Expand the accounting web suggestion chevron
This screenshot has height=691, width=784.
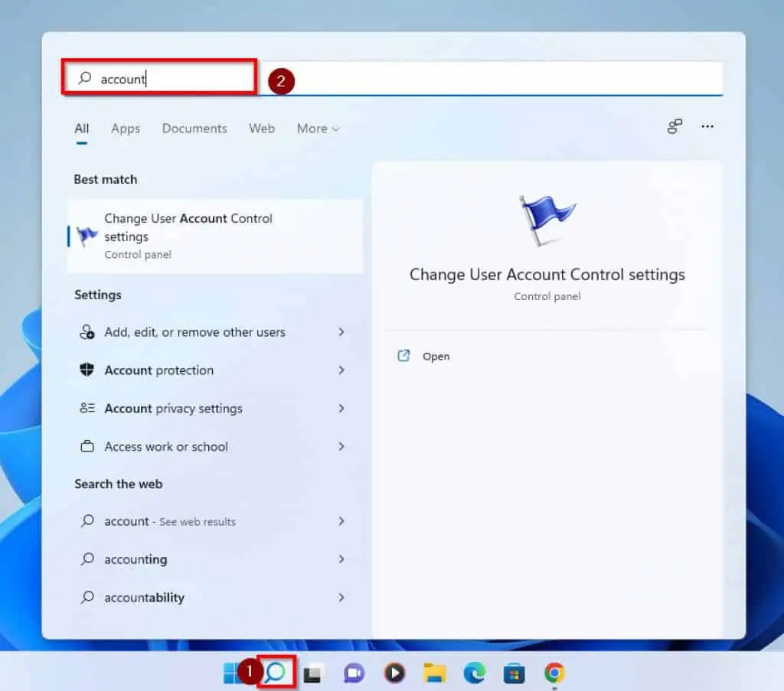click(341, 559)
